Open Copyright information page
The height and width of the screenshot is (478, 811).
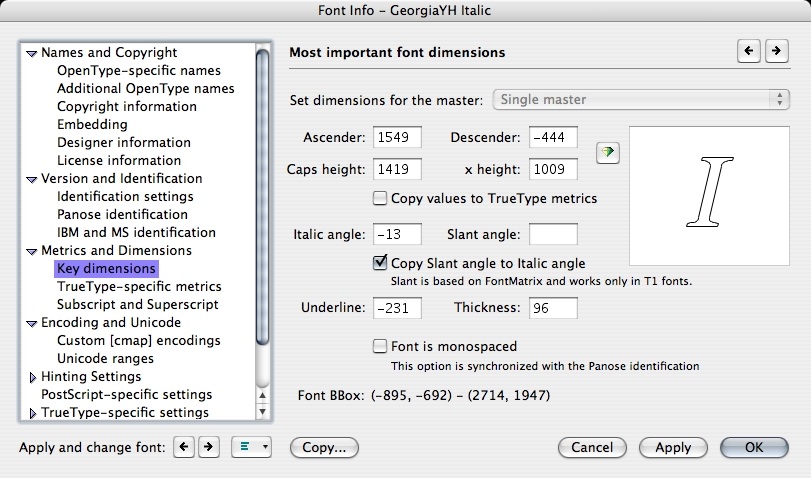point(127,107)
